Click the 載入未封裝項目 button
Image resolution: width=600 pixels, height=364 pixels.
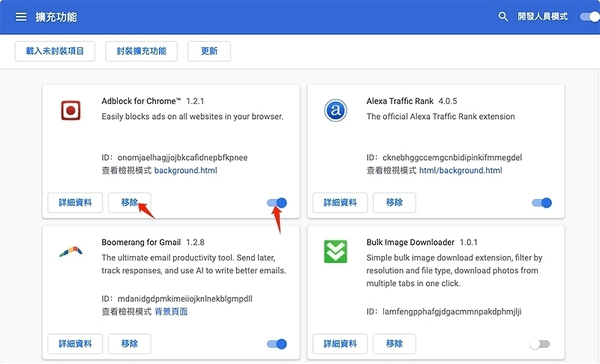click(55, 51)
